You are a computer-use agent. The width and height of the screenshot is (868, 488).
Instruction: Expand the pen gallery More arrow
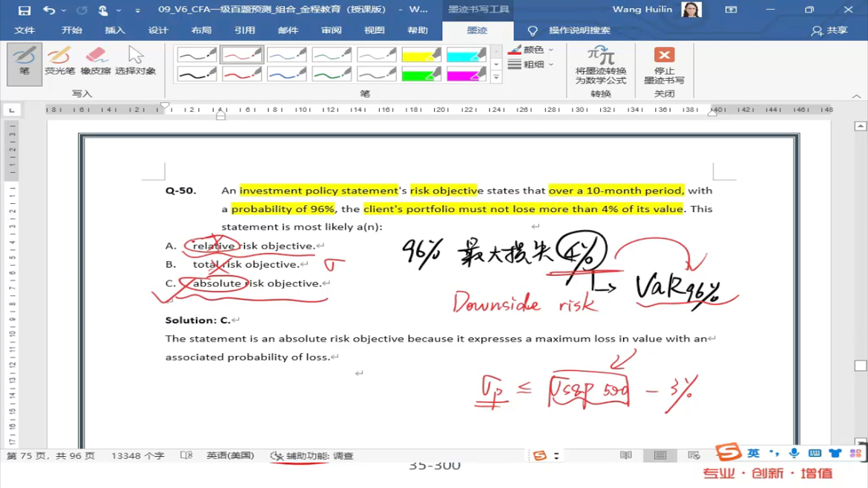[496, 77]
